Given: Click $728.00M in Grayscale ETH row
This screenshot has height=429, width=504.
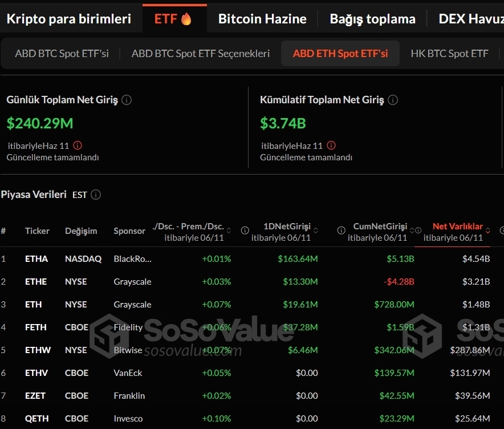Looking at the screenshot, I should click(x=394, y=305).
